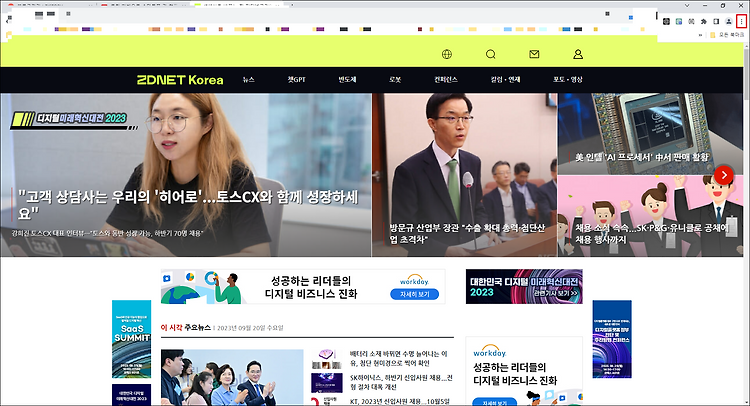Click the gray capture extension icon

click(x=691, y=22)
